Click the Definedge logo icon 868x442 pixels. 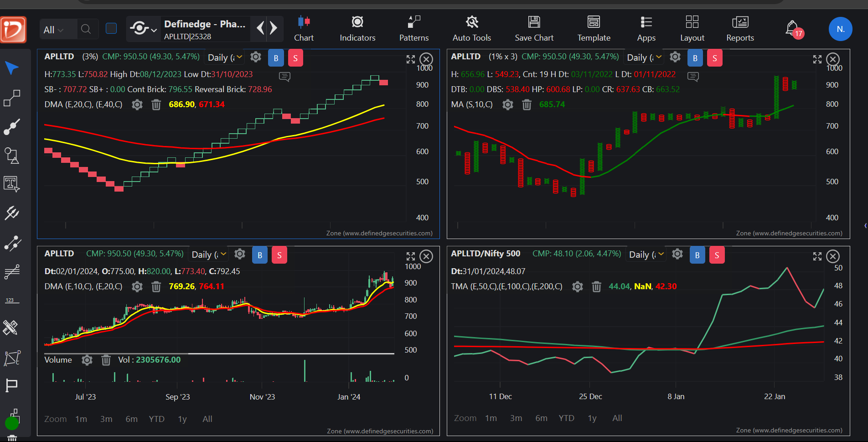pyautogui.click(x=14, y=30)
